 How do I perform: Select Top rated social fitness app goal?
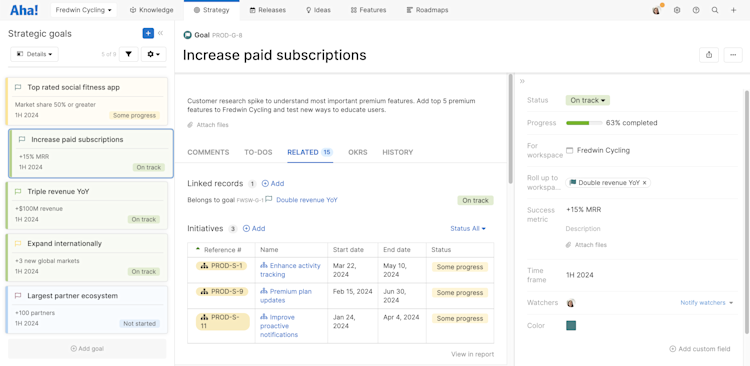pos(87,101)
